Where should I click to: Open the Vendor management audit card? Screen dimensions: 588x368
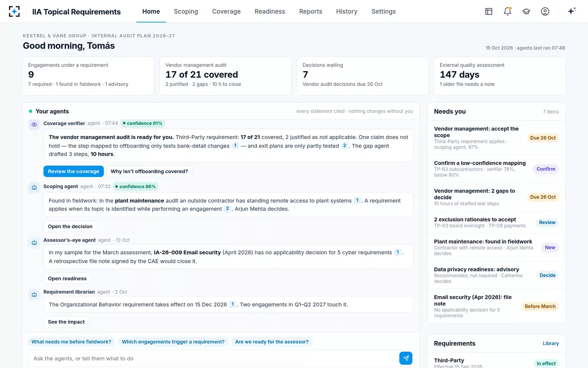225,76
